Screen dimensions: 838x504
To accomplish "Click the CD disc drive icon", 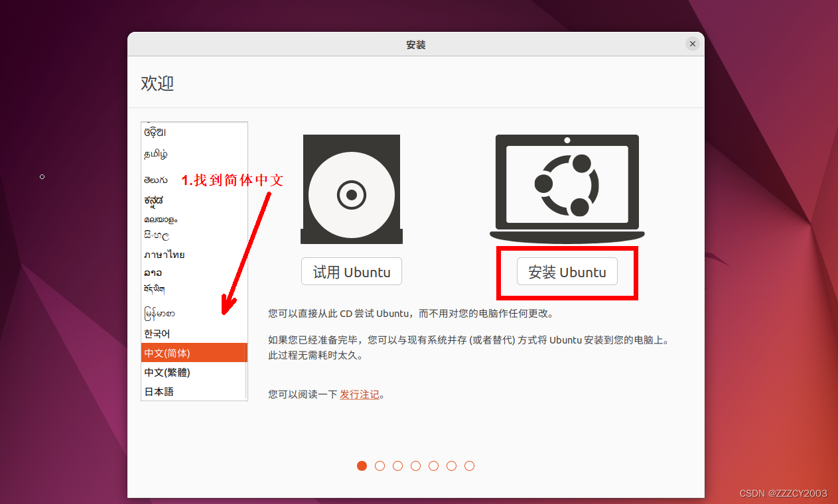I will click(x=352, y=190).
